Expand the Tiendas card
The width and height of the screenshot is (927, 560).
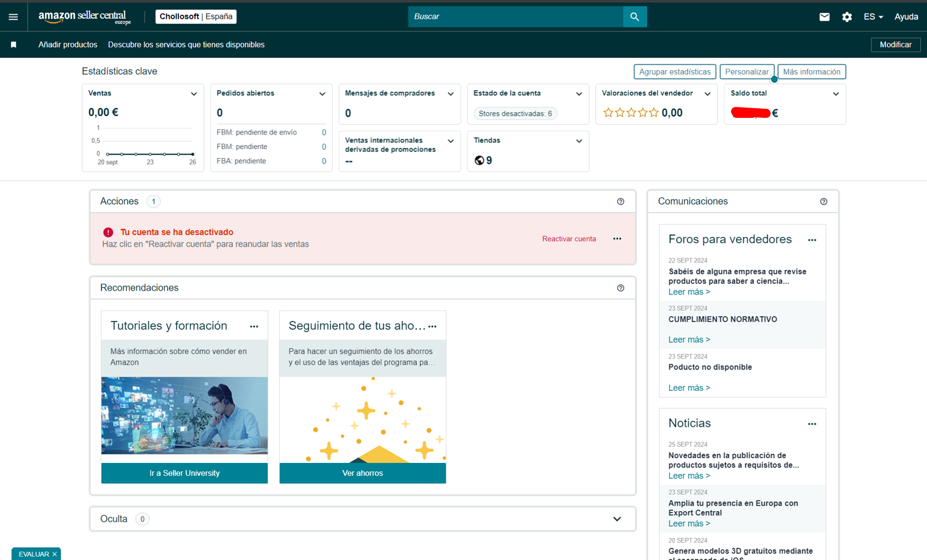point(579,141)
